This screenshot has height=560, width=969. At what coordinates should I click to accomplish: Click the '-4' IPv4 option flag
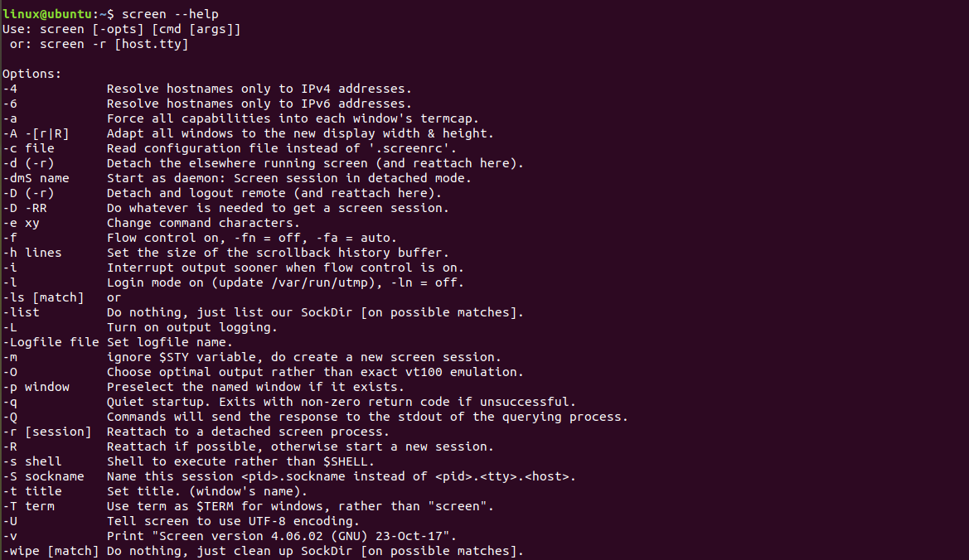coord(10,89)
